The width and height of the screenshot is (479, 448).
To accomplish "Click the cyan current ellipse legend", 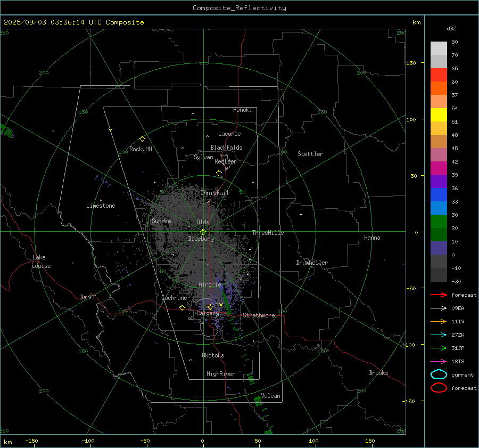I will [x=439, y=374].
